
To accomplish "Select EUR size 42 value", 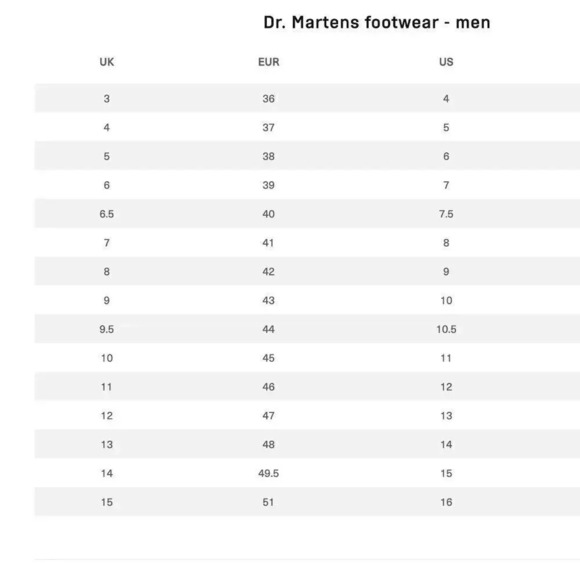I will click(269, 272).
